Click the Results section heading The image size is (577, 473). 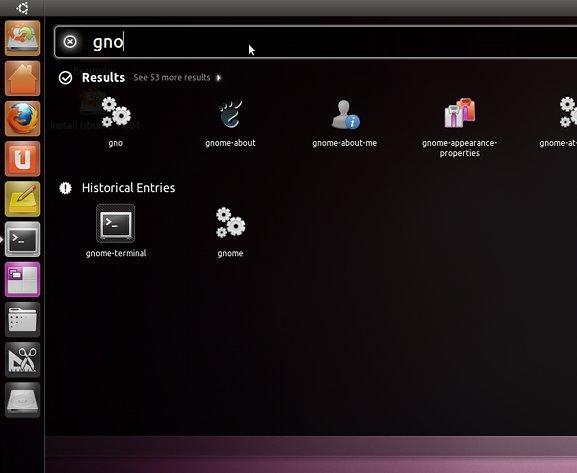point(103,78)
